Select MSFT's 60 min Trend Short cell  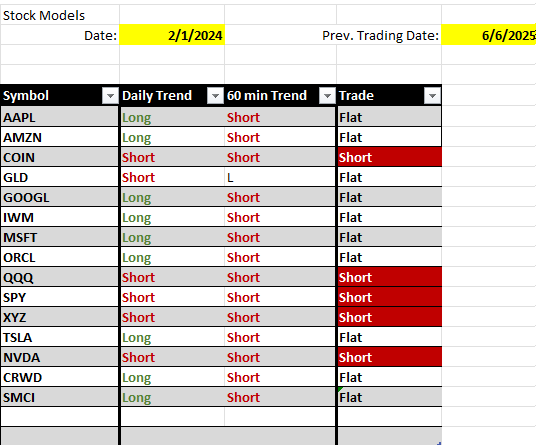point(280,237)
